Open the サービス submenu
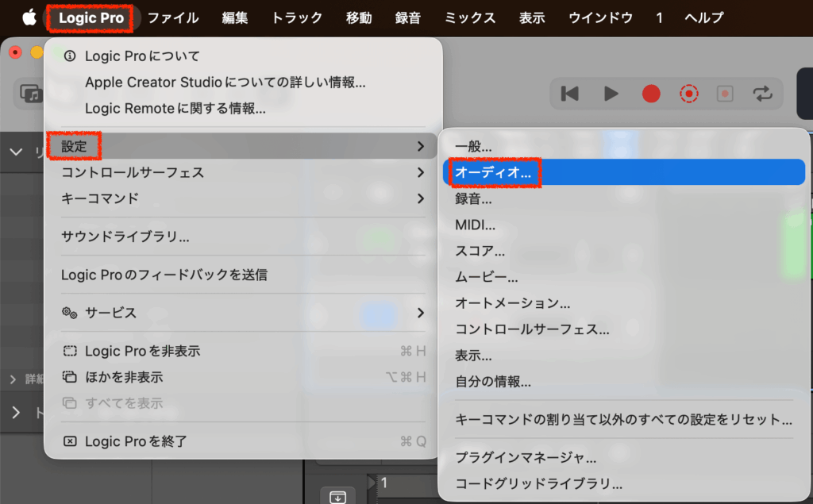Screen dimensions: 813x504 pos(243,313)
